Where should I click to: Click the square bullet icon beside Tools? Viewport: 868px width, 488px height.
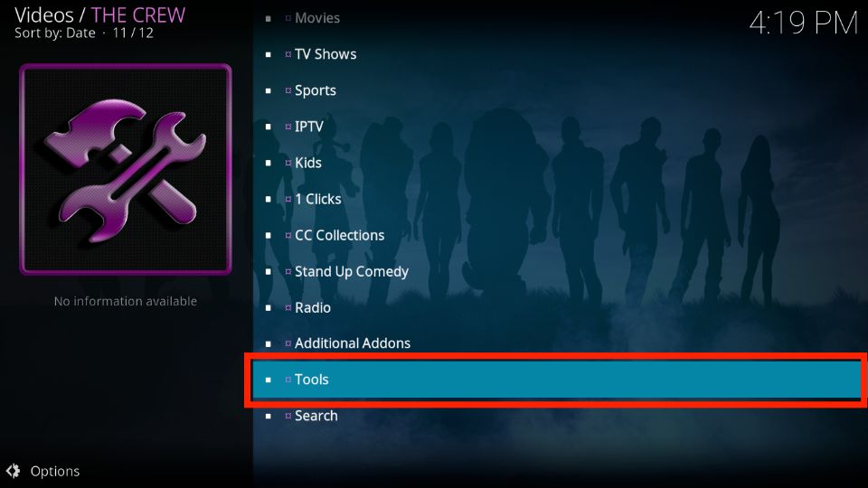coord(269,380)
